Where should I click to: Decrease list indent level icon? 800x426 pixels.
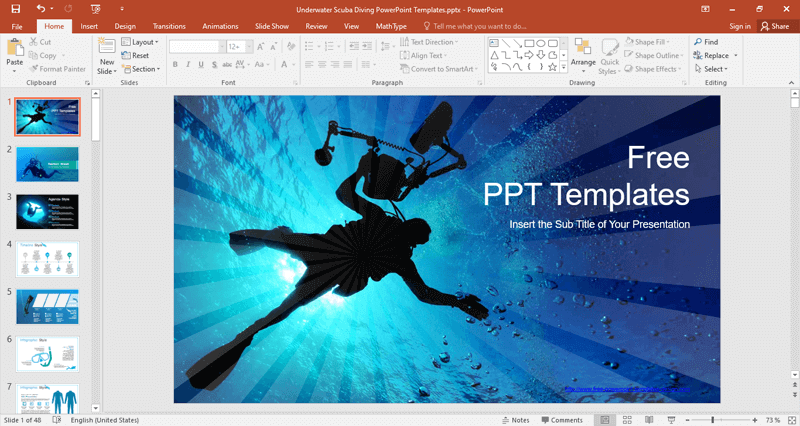354,46
